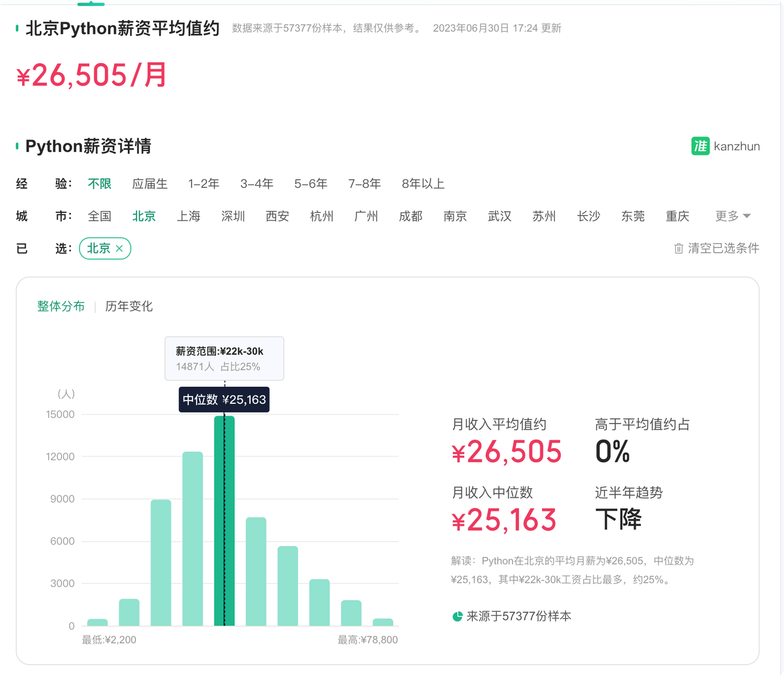Click 月收入中位数 value ¥25,163
The image size is (784, 677).
504,520
